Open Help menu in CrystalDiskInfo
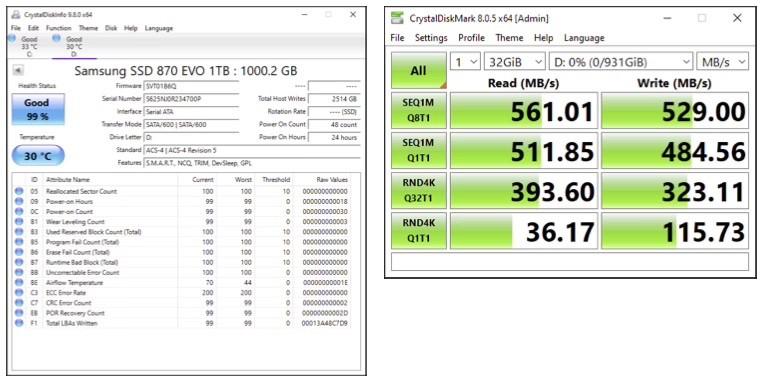764x385 pixels. pyautogui.click(x=131, y=28)
